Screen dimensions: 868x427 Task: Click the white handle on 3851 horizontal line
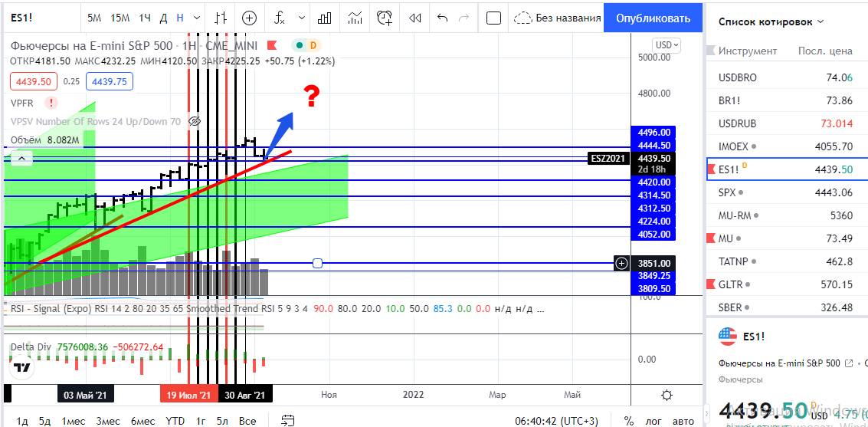318,263
